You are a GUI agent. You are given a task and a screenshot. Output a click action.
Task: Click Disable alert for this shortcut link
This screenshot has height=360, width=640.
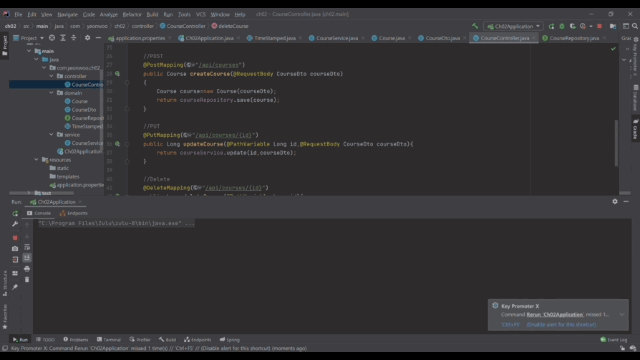click(561, 324)
